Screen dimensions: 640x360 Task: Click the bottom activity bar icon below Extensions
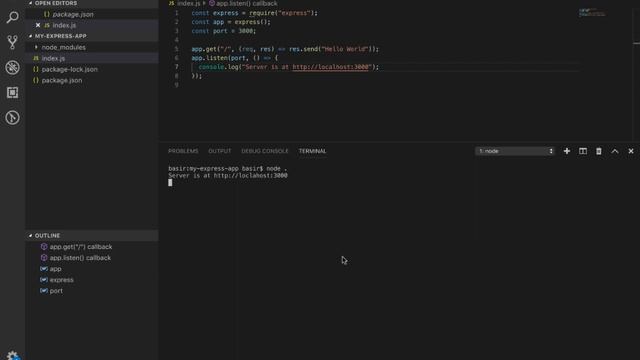[x=12, y=118]
